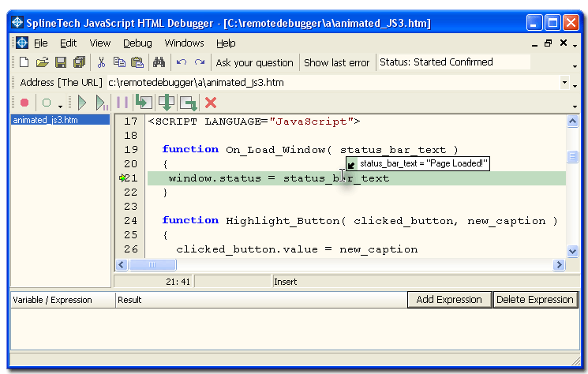
Task: Open a file using the folder icon
Action: pos(42,62)
